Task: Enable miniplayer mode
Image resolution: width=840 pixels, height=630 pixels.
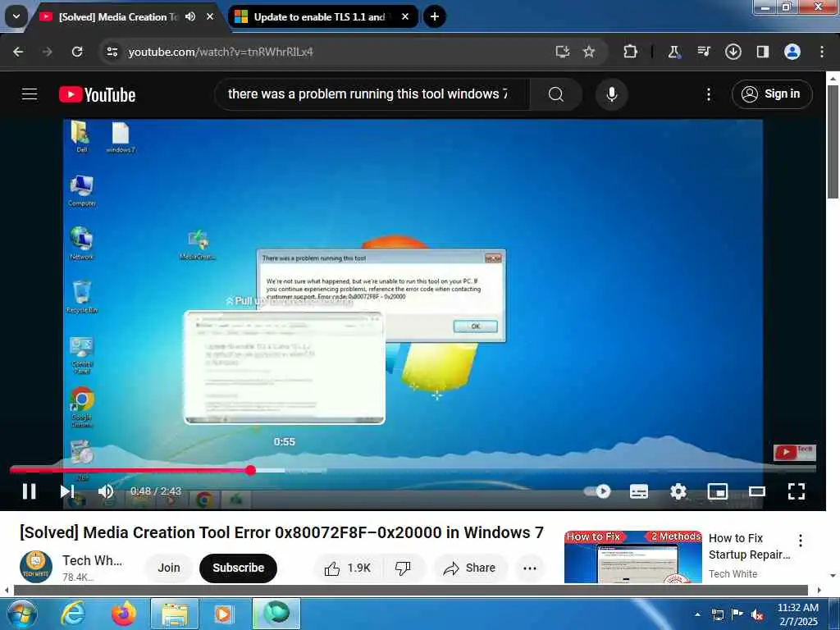Action: pos(717,491)
